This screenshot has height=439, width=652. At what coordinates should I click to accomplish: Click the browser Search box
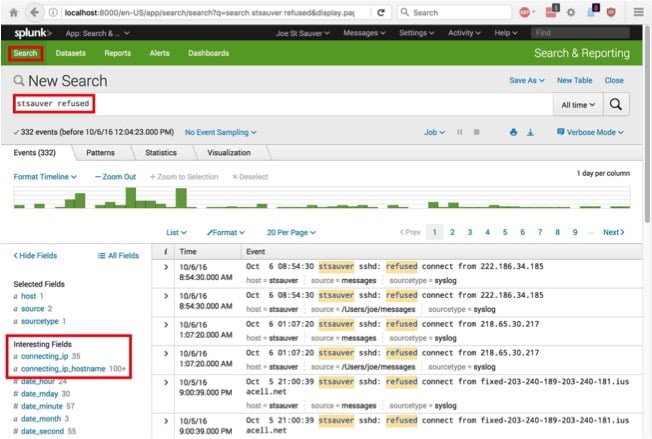pyautogui.click(x=454, y=12)
